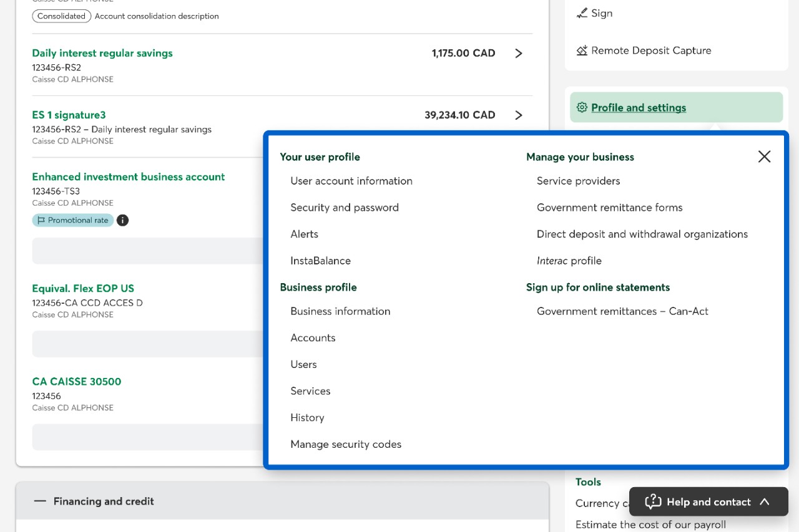Click the Remote Deposit Capture icon

point(582,51)
